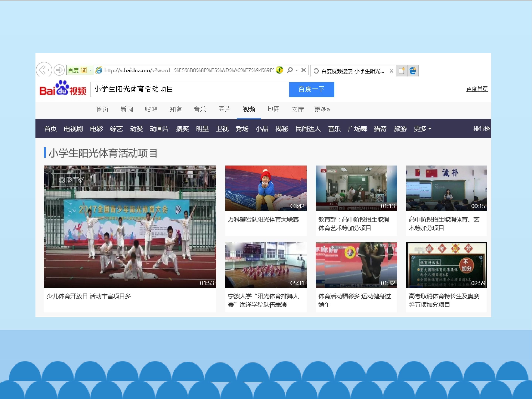Open 排行榜 in the navigation bar
Image resolution: width=532 pixels, height=399 pixels.
(482, 129)
